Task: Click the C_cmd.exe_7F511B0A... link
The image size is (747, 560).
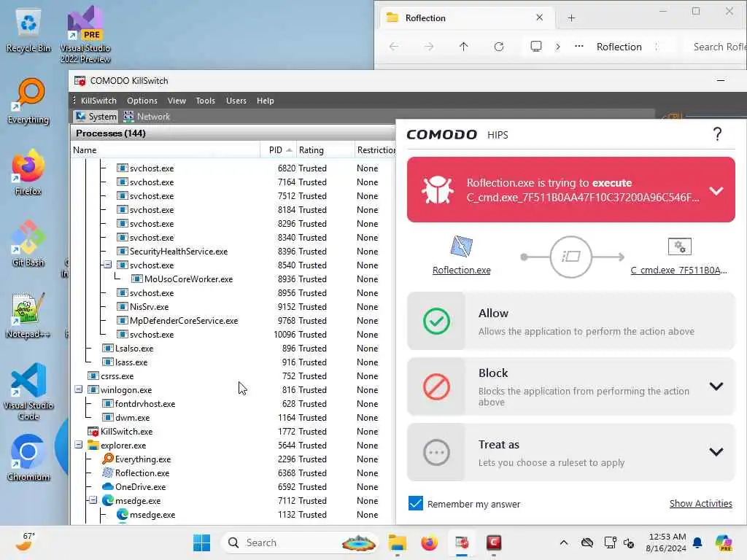Action: [679, 270]
